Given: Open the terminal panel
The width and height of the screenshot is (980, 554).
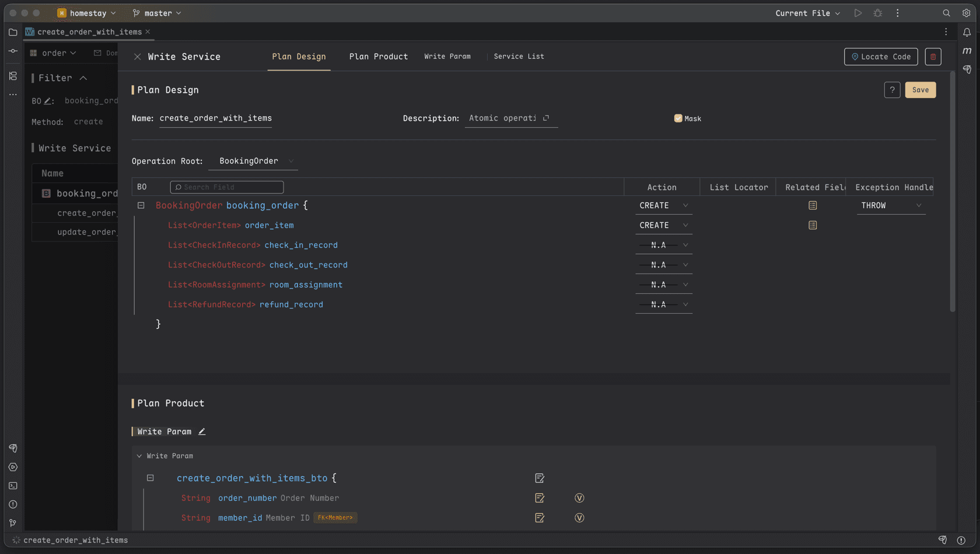Looking at the screenshot, I should pyautogui.click(x=13, y=485).
